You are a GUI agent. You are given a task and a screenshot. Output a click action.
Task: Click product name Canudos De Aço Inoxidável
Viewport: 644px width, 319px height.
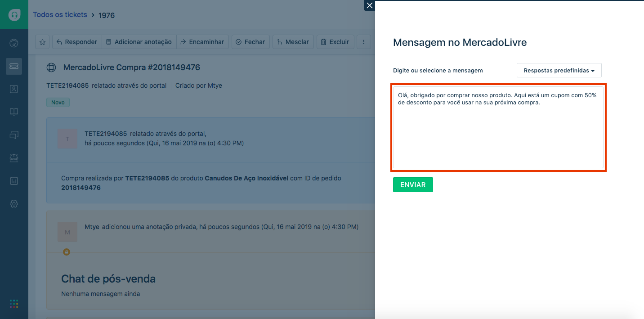click(x=246, y=178)
